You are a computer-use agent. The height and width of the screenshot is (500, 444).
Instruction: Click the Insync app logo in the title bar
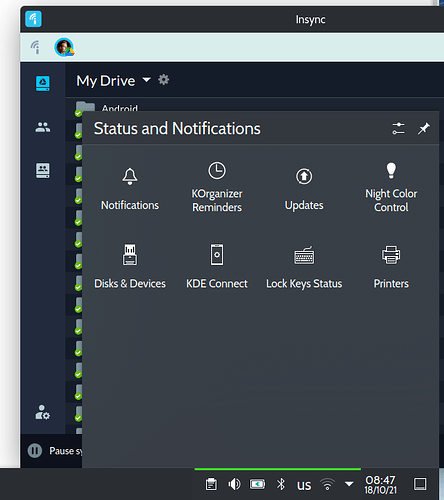(x=33, y=19)
